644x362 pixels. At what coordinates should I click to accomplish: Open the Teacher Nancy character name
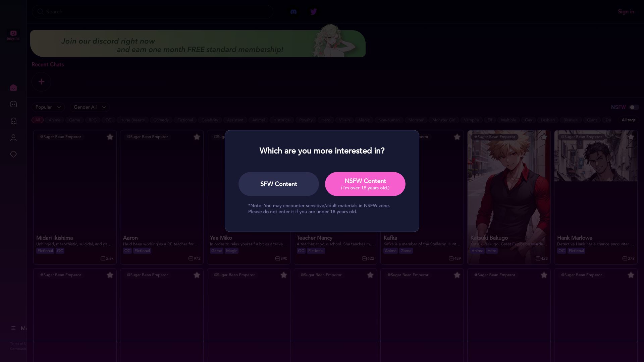point(314,238)
